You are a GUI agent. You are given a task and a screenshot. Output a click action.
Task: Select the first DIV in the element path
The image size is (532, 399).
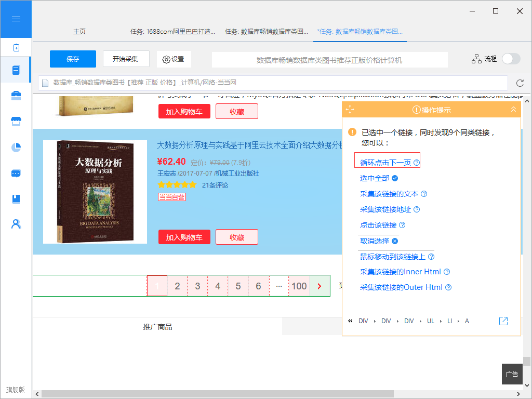pos(363,321)
